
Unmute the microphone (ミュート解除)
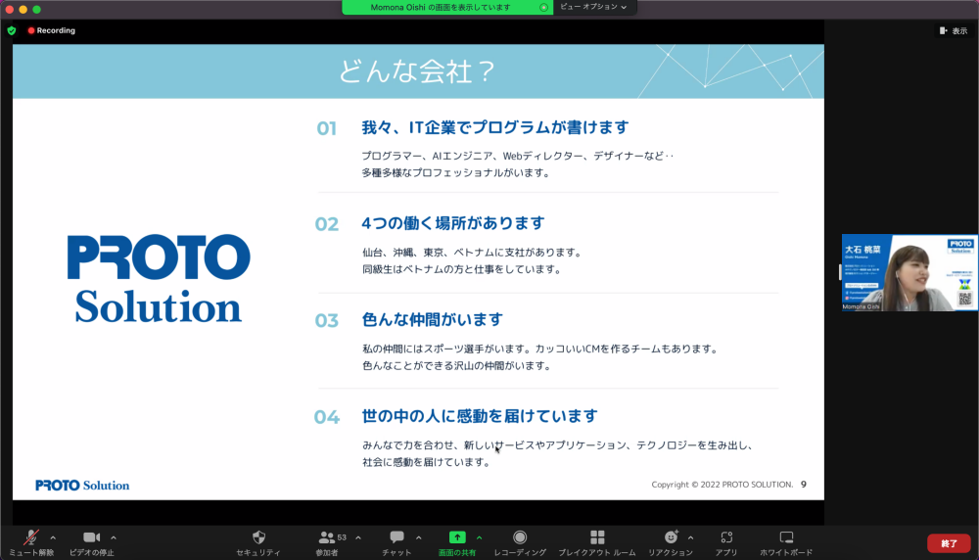pyautogui.click(x=31, y=537)
